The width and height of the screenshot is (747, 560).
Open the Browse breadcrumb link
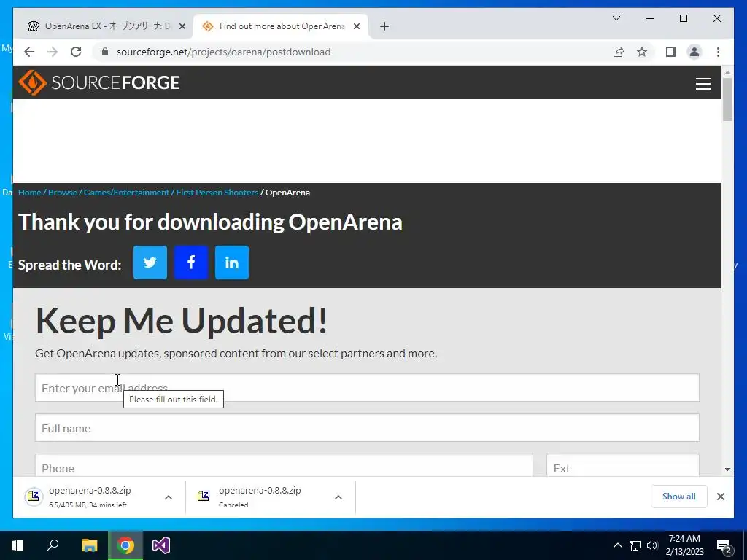(63, 192)
